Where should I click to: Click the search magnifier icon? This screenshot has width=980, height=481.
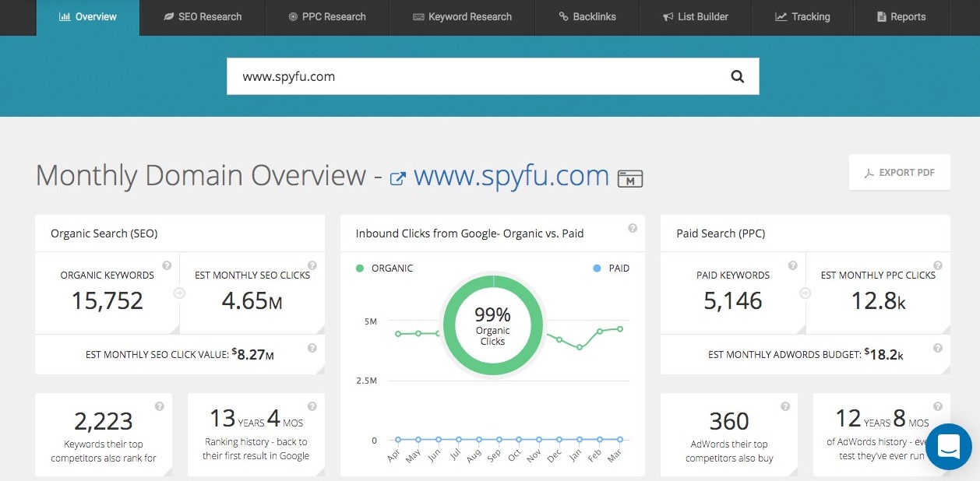tap(738, 76)
